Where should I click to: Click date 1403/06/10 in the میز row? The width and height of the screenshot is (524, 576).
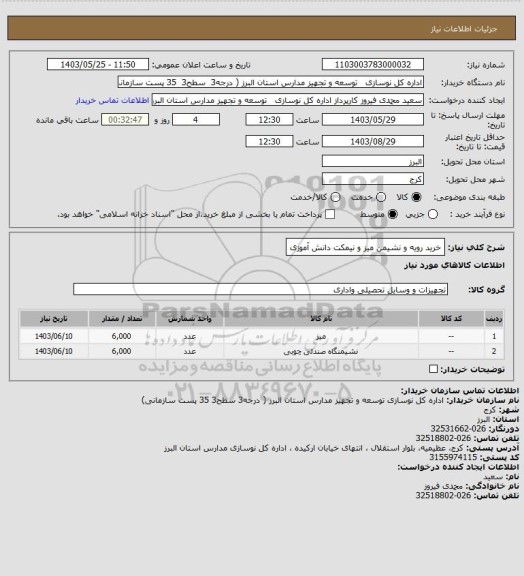pyautogui.click(x=54, y=336)
